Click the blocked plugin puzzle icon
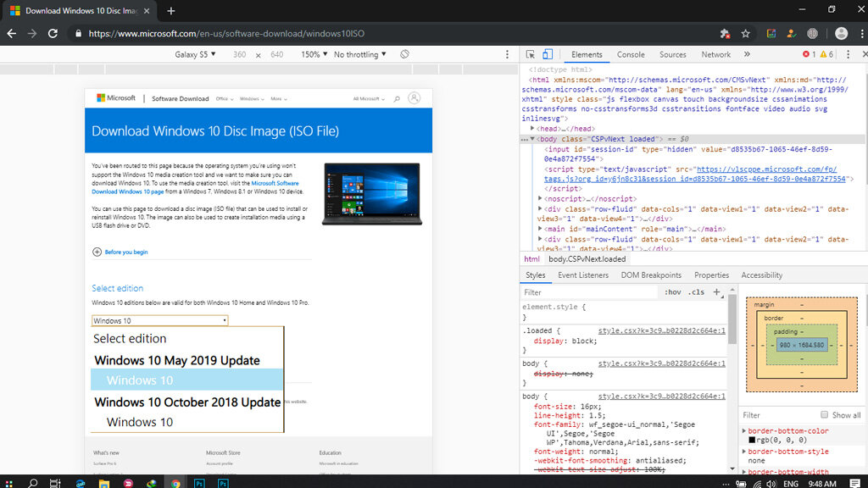The image size is (868, 488). coord(725,34)
